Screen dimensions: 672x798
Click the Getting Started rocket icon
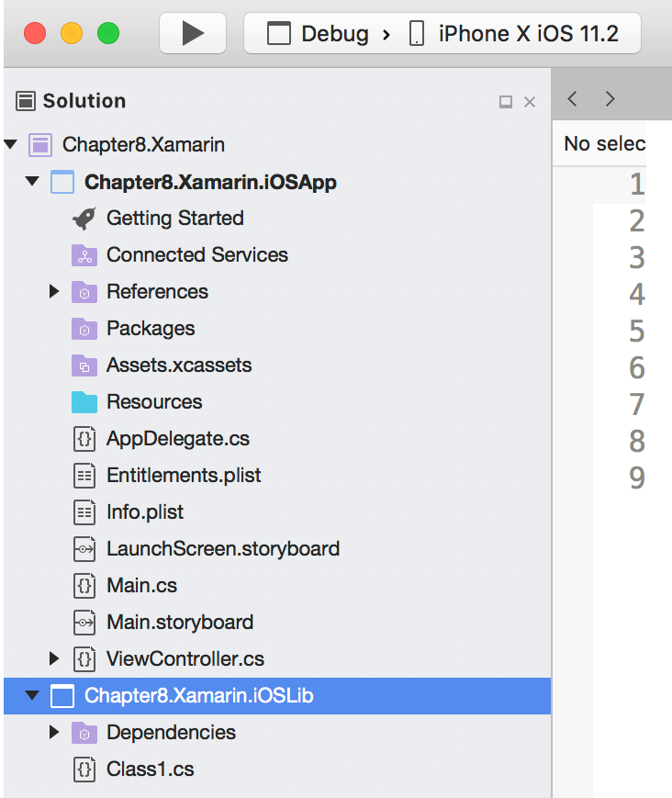point(84,219)
